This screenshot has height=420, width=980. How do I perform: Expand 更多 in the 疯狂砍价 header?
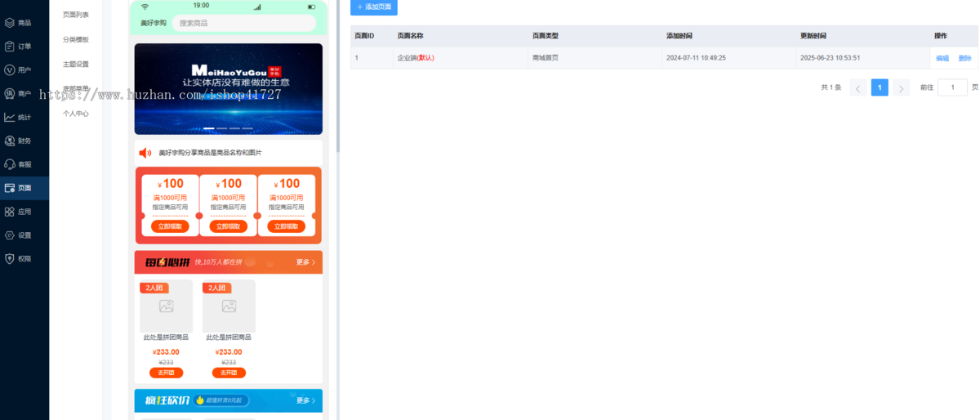306,400
